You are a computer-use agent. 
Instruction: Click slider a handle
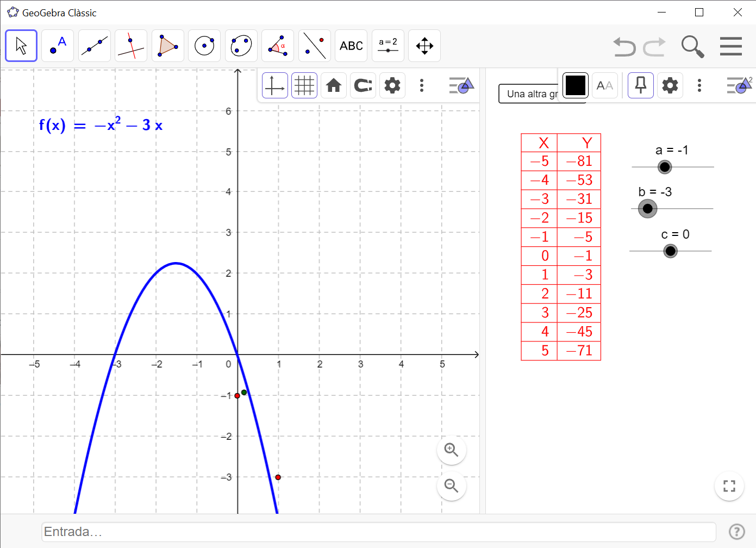(x=665, y=167)
